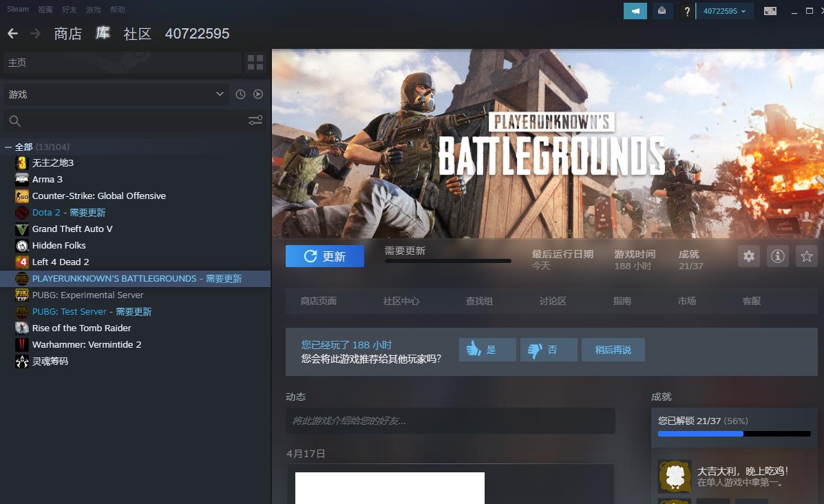Open the 大吉大利，晚上吃鸡 achievement thumbnail
The width and height of the screenshot is (824, 504).
pyautogui.click(x=675, y=476)
